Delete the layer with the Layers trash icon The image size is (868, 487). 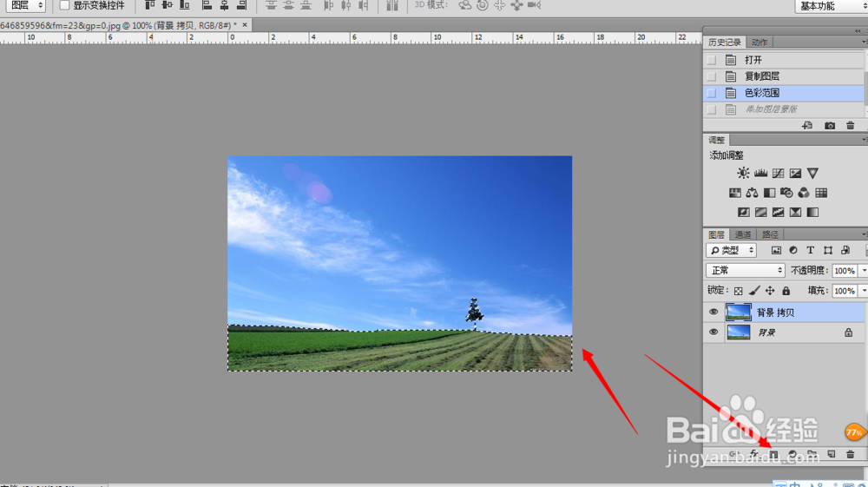coord(851,454)
